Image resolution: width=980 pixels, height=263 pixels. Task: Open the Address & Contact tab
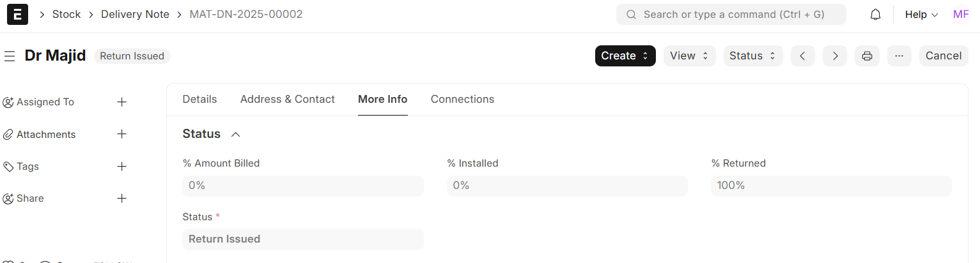pyautogui.click(x=287, y=100)
